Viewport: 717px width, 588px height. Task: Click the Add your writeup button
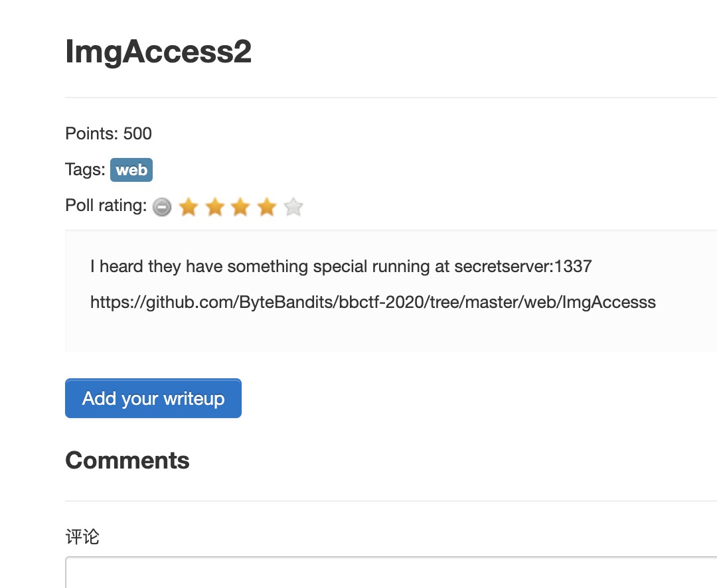(x=153, y=398)
